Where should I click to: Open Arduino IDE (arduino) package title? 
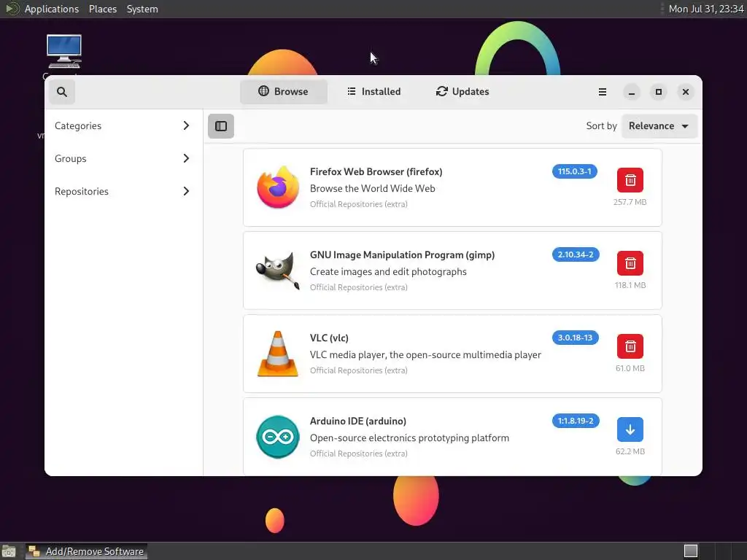tap(357, 421)
